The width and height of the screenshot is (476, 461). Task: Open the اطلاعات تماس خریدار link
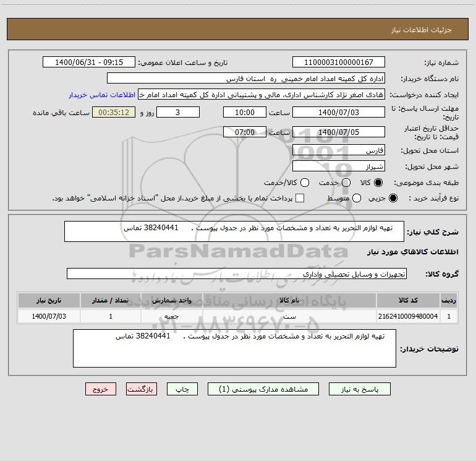coord(102,95)
